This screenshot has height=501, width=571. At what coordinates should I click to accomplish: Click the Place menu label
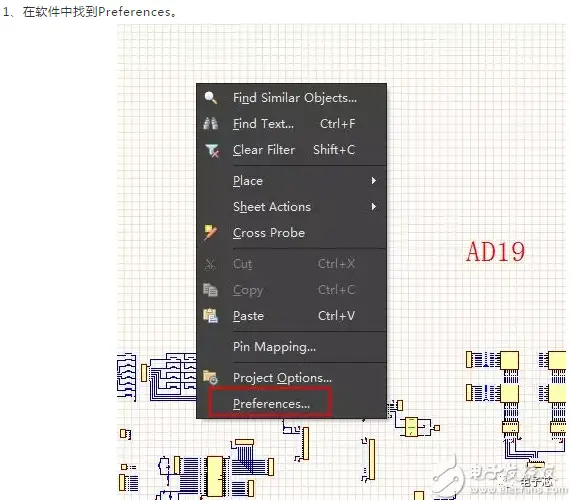248,181
